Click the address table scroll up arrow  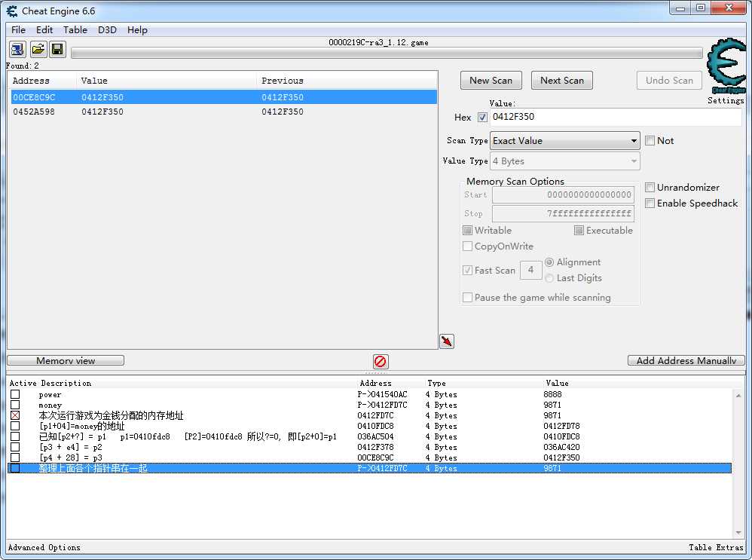pyautogui.click(x=738, y=396)
